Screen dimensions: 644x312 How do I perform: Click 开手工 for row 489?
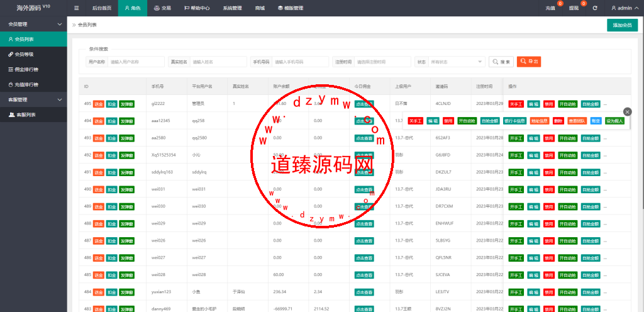click(x=516, y=206)
